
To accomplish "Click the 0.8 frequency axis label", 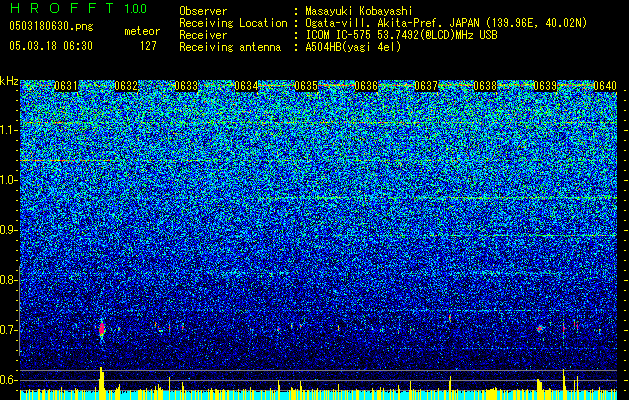I will 9,280.
